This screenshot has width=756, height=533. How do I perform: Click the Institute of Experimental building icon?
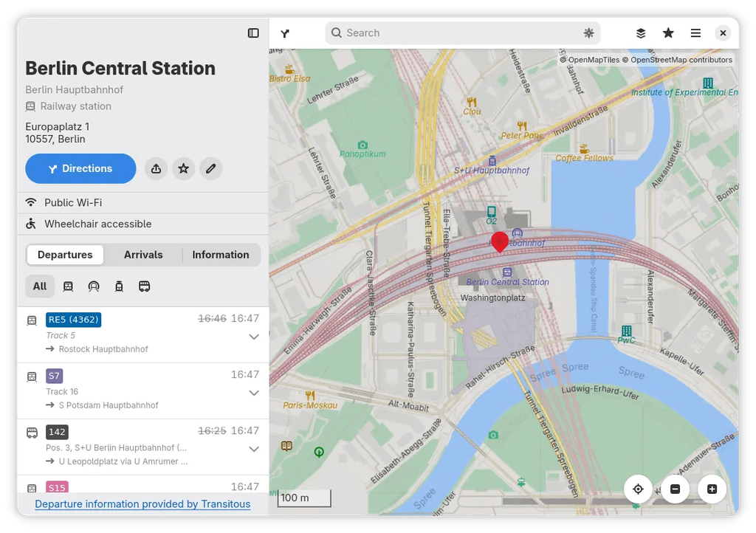pos(707,83)
